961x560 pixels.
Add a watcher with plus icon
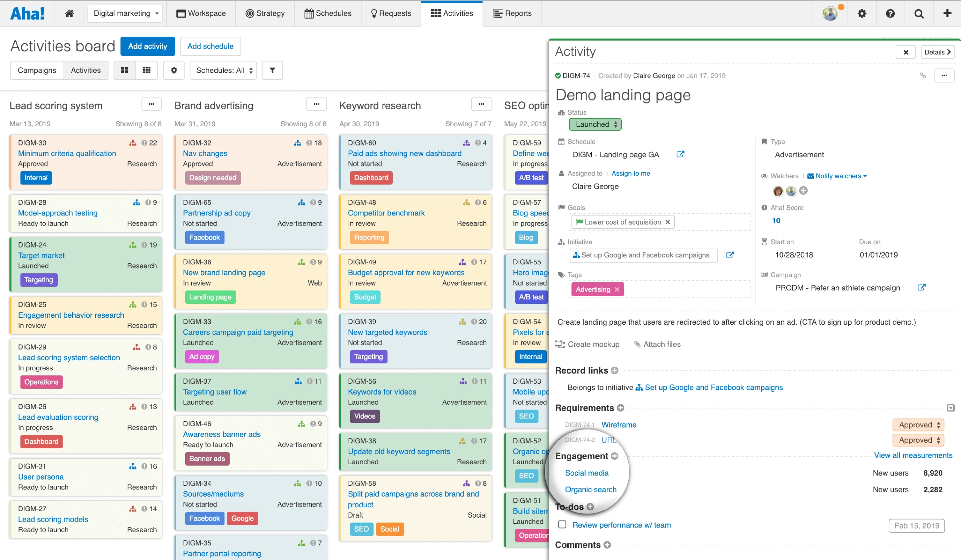point(803,190)
